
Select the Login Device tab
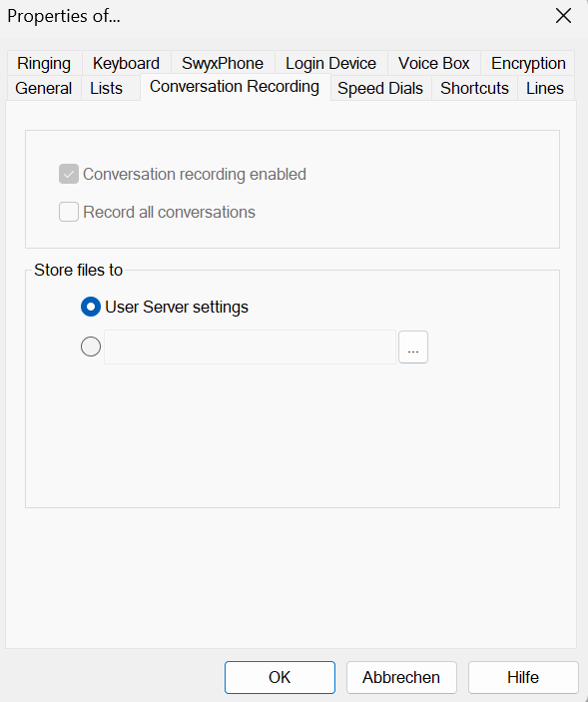(330, 63)
